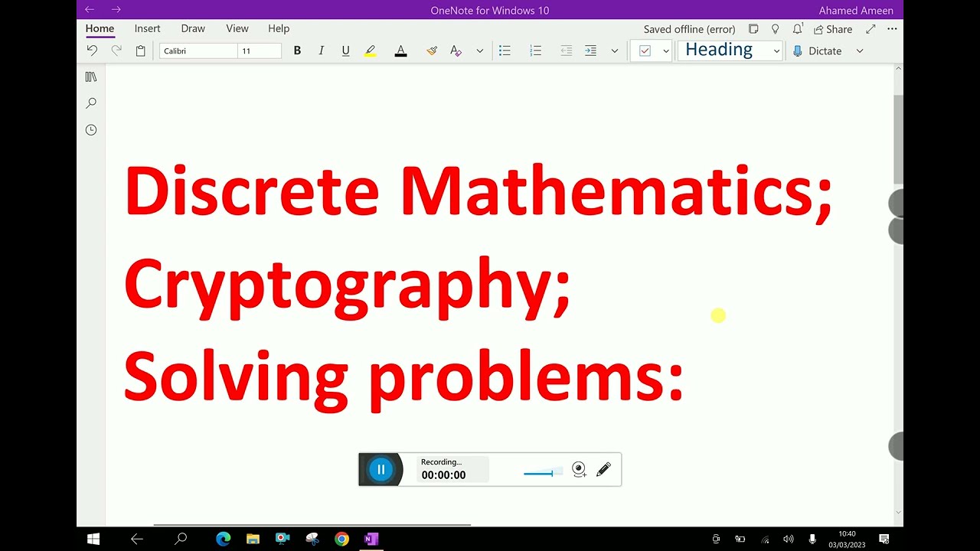The image size is (980, 551).
Task: Select the Format Painter brush
Action: 432,51
